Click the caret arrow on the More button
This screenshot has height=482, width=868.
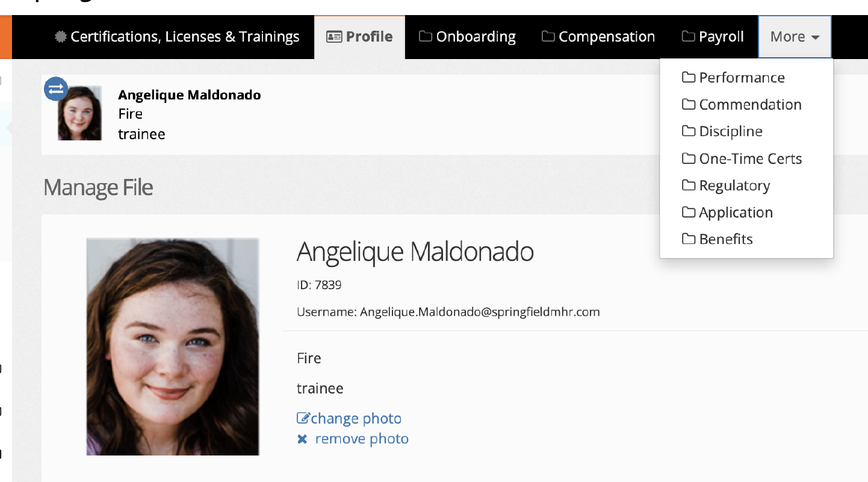point(815,37)
